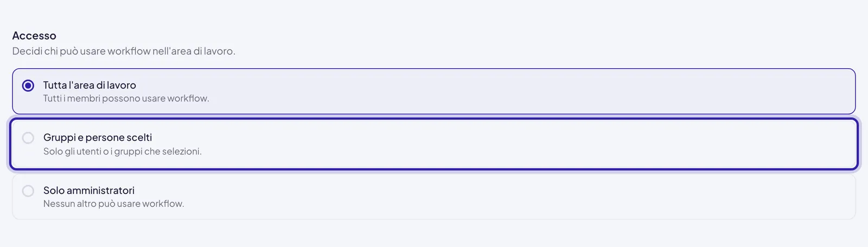
Task: Click 'Tutti i membri possono usare workflow.' description
Action: (126, 99)
